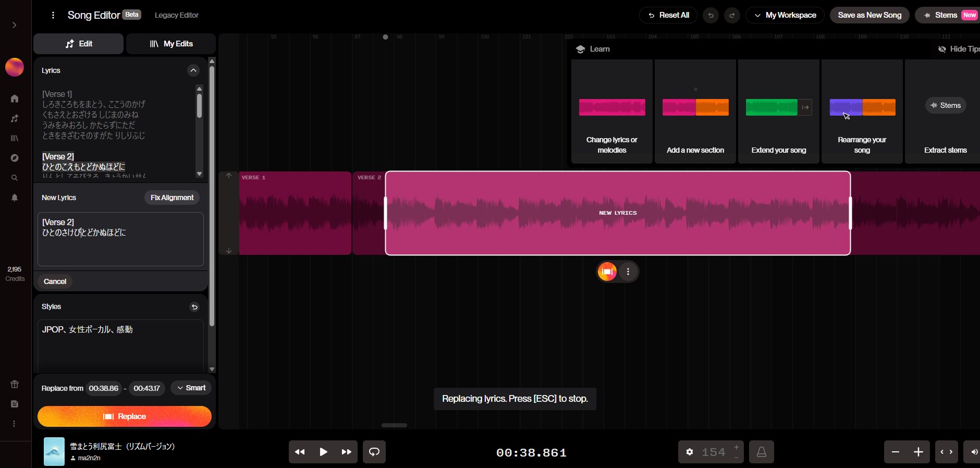Click the fast-forward playback button

pos(346,452)
